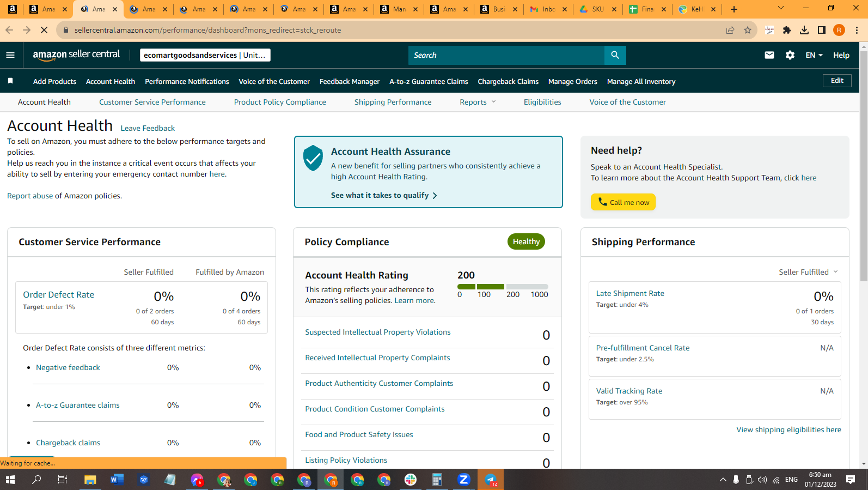
Task: Open Seller Fulfilled dropdown in Shipping Performance
Action: click(808, 272)
